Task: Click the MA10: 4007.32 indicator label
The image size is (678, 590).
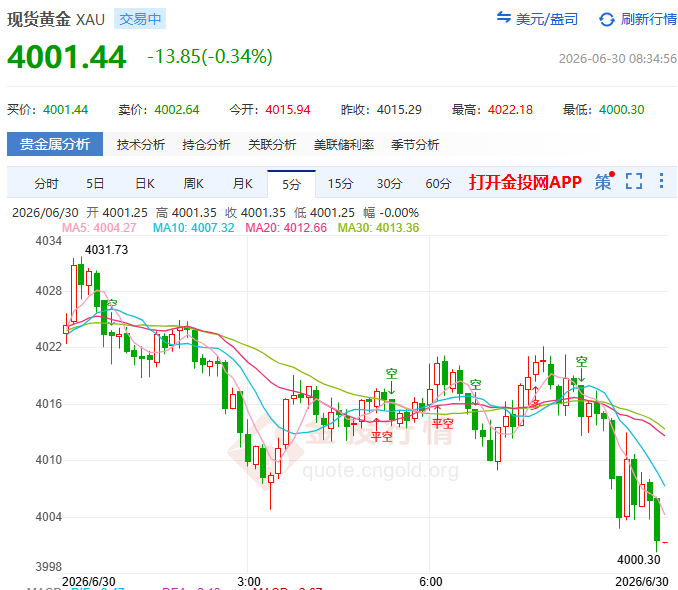Action: coord(194,228)
